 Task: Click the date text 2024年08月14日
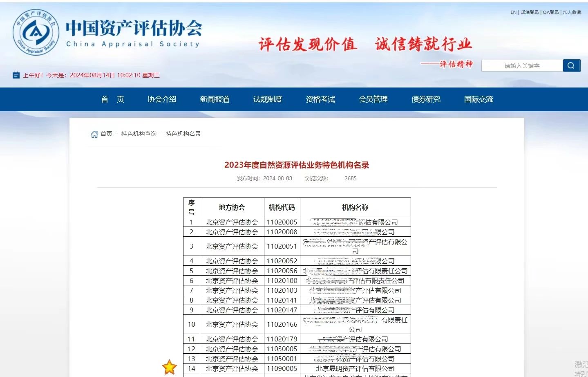(92, 75)
